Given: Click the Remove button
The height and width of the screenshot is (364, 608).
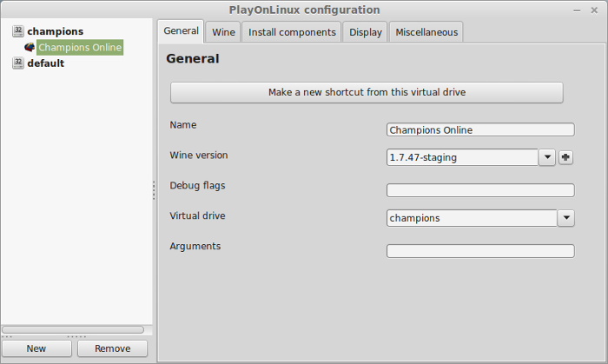Looking at the screenshot, I should pos(112,348).
